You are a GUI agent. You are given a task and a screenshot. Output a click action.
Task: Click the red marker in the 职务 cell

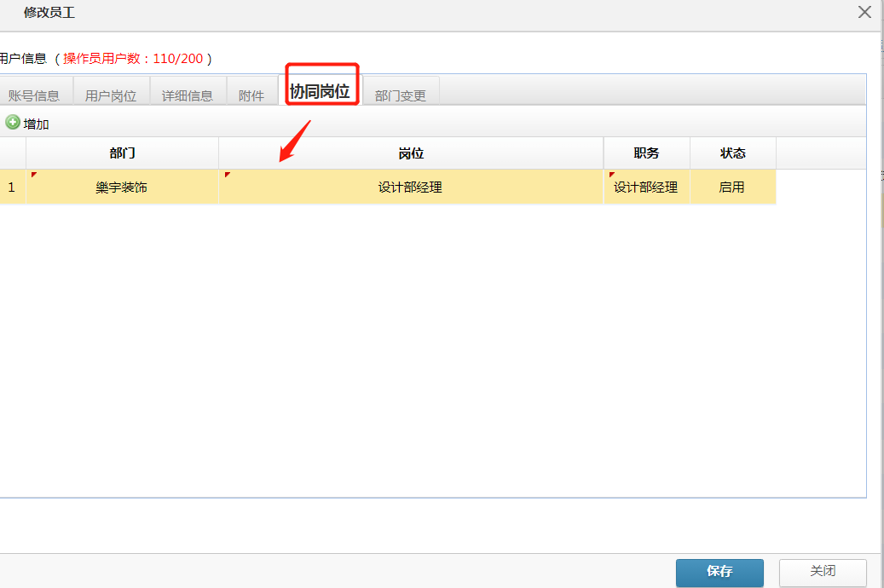coord(613,175)
